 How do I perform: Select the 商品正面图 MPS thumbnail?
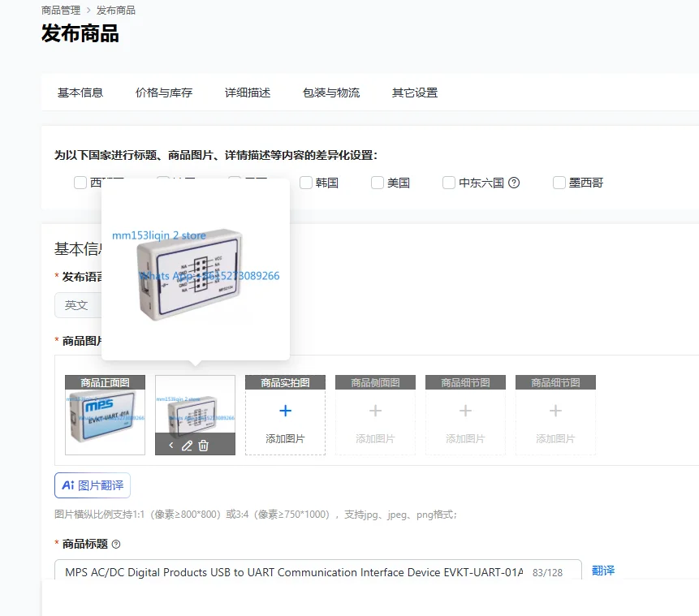106,415
